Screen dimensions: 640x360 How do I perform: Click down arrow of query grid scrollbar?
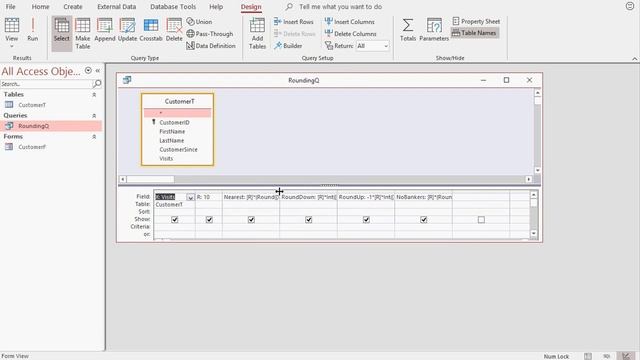(x=533, y=233)
